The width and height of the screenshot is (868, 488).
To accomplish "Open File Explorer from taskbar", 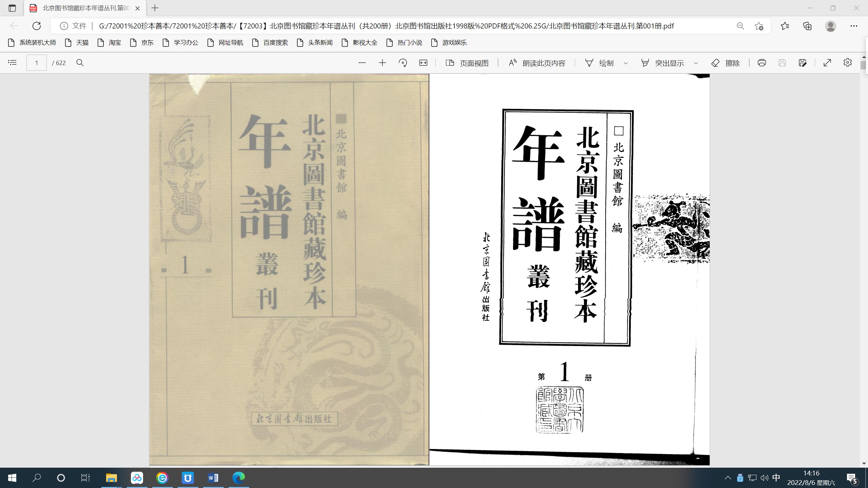I will [111, 478].
